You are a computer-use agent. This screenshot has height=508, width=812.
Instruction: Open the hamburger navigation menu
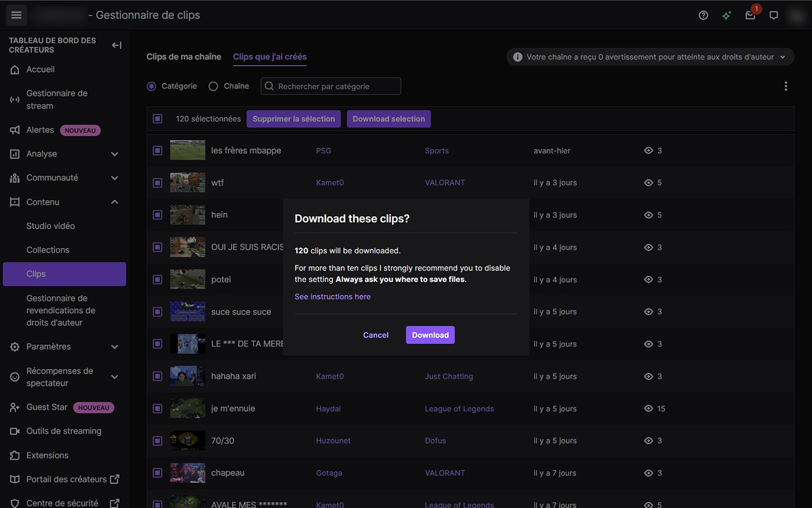(x=16, y=15)
